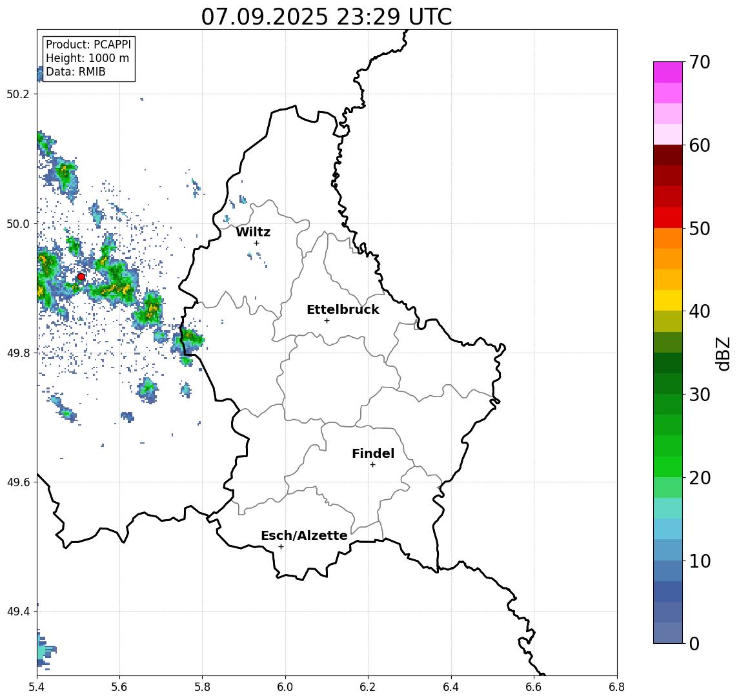Click the longitude axis label 6.6
Image resolution: width=739 pixels, height=700 pixels.
pos(534,687)
